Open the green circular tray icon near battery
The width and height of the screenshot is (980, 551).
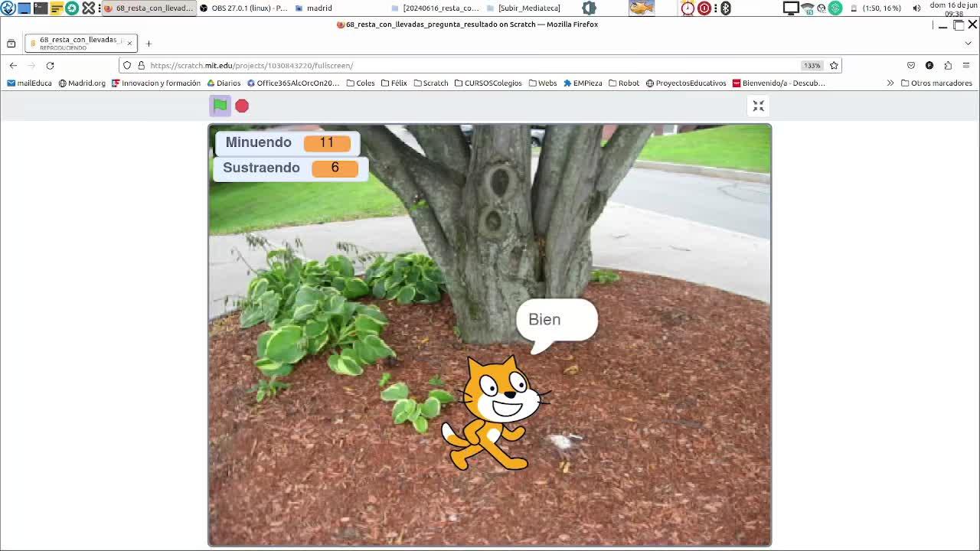tap(835, 8)
